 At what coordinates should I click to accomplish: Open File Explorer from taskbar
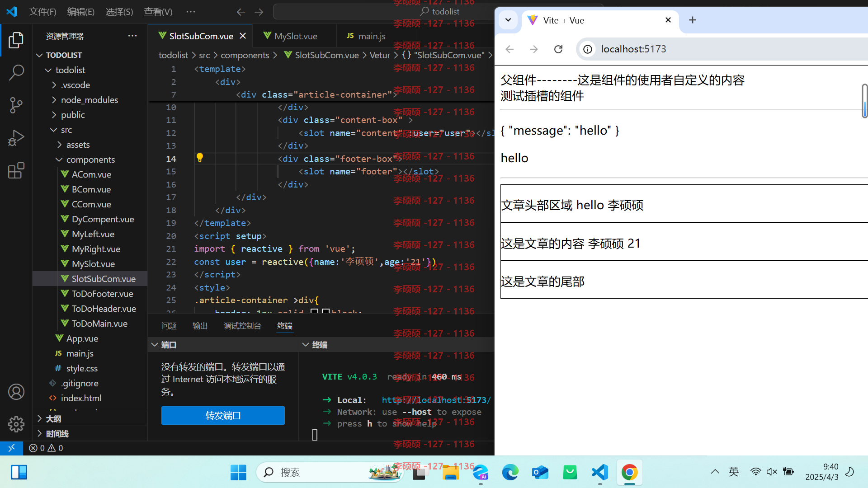[451, 472]
